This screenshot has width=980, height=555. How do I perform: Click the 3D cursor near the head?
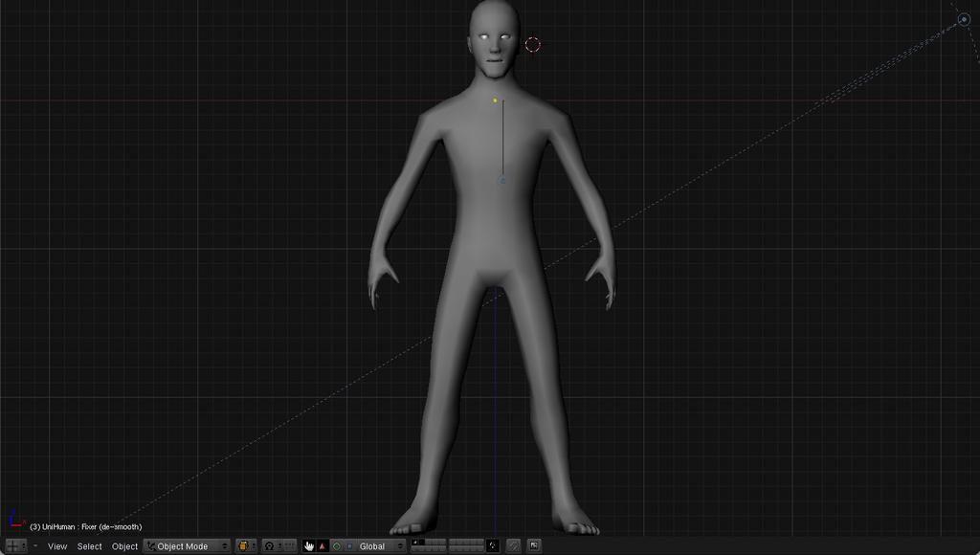[532, 44]
